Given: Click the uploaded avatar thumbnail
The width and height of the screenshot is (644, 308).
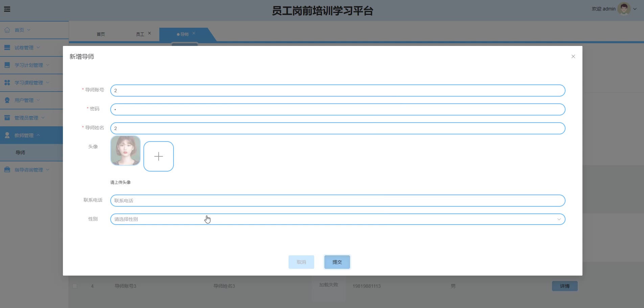Looking at the screenshot, I should point(125,151).
